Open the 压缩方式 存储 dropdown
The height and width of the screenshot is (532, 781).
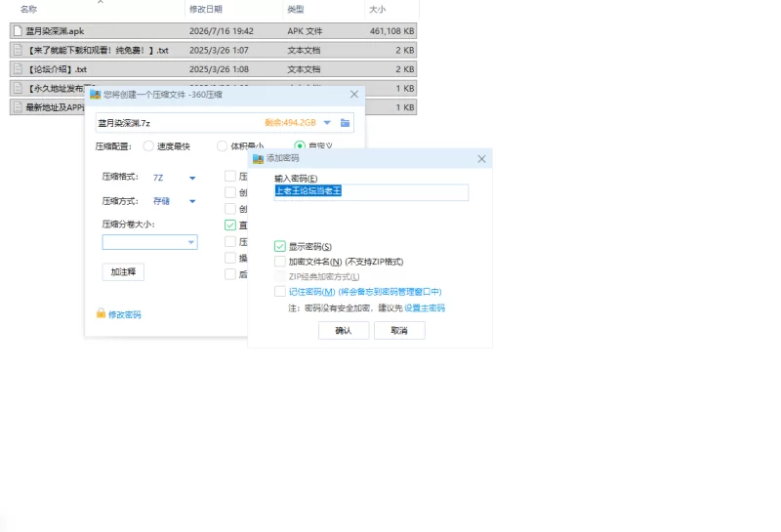192,201
